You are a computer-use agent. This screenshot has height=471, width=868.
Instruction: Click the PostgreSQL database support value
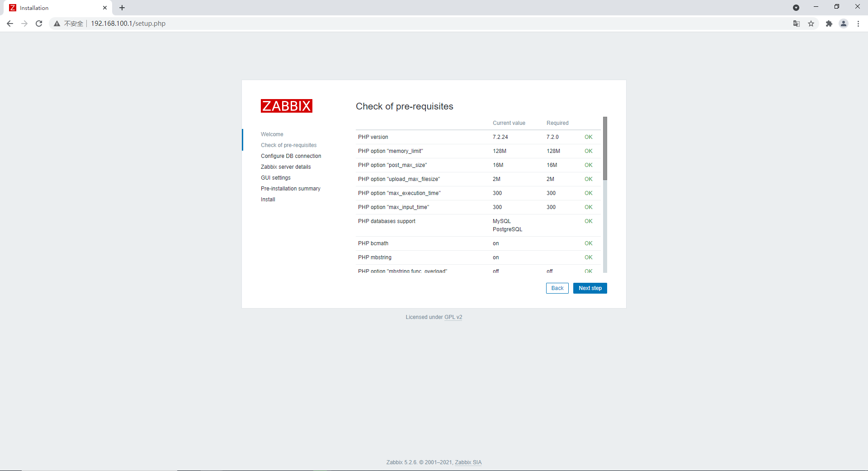(507, 229)
